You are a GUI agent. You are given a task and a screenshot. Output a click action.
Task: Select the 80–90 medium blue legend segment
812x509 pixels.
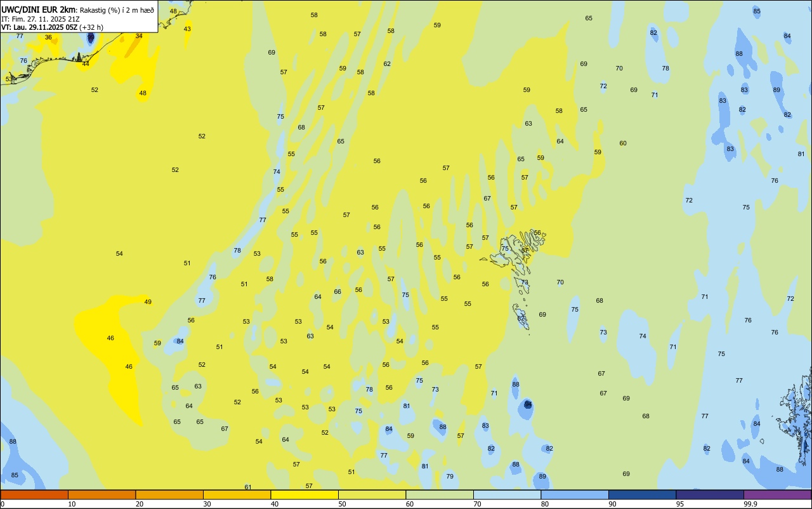575,494
